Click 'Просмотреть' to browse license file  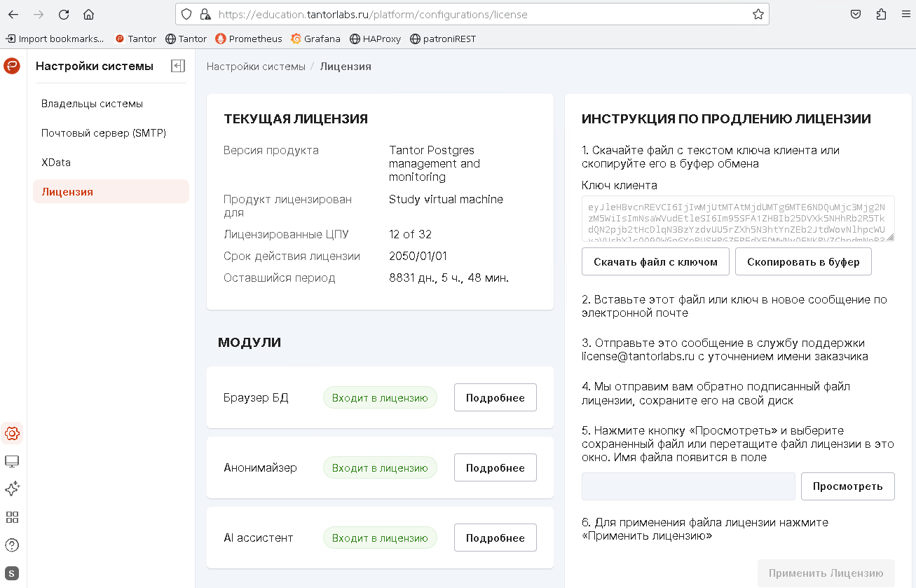[847, 486]
